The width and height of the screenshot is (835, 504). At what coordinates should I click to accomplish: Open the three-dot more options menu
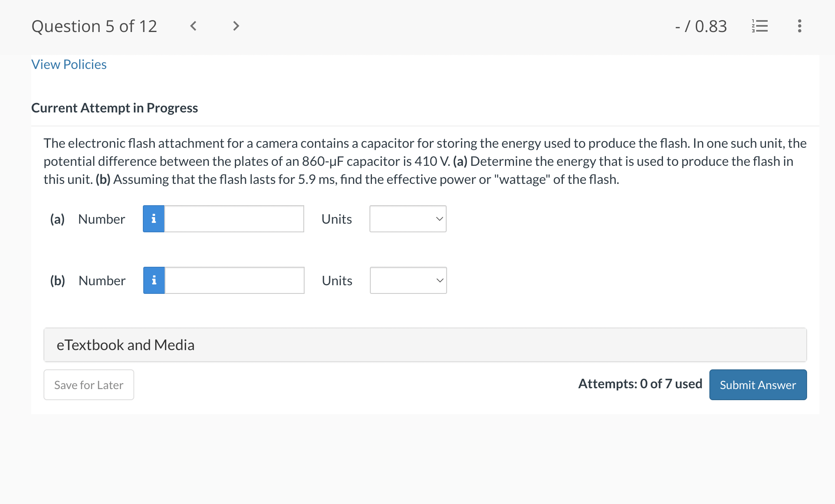tap(799, 26)
